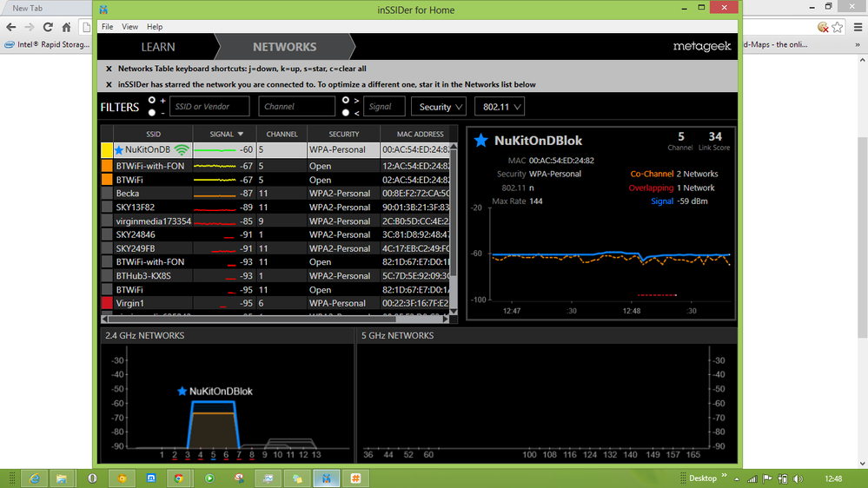
Task: Open the Security filter dropdown
Action: coord(439,107)
